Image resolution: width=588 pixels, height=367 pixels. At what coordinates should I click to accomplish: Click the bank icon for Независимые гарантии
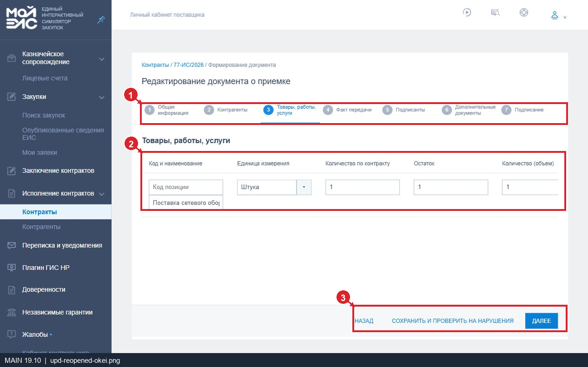click(x=12, y=312)
